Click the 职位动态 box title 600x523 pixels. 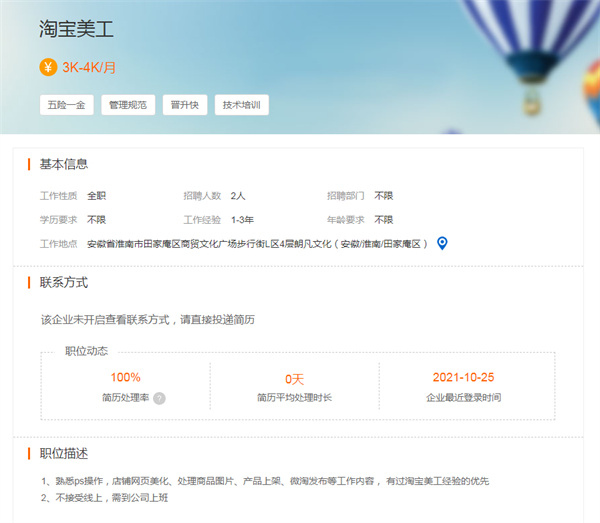coord(86,351)
